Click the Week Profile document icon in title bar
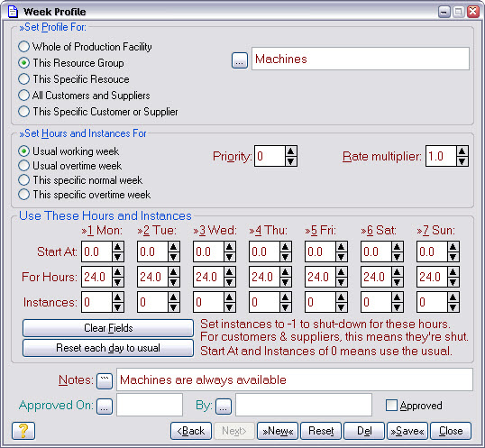Viewport: 485px width, 448px height. (13, 12)
